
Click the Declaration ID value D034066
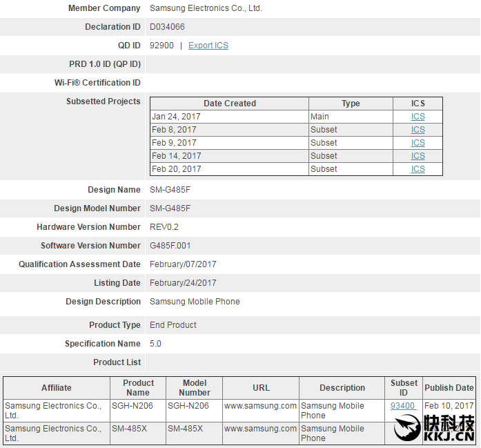[x=167, y=27]
